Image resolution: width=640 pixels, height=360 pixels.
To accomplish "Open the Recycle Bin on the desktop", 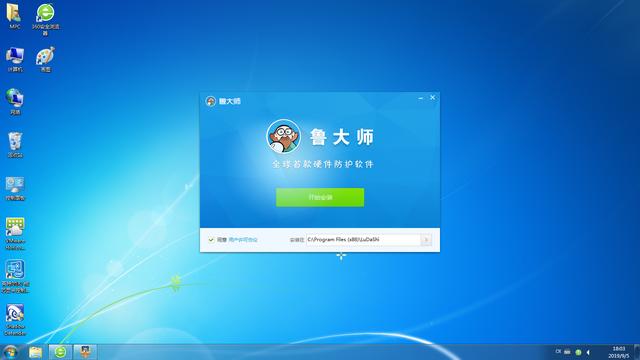I will 15,144.
